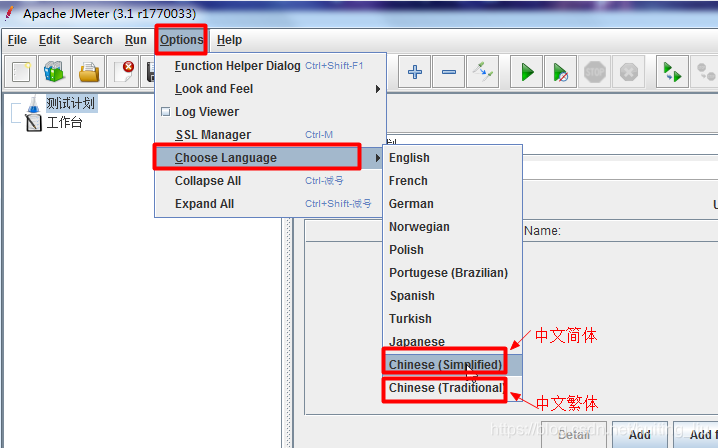This screenshot has width=718, height=448.
Task: Click the grey Shutdown X icon
Action: (x=629, y=72)
